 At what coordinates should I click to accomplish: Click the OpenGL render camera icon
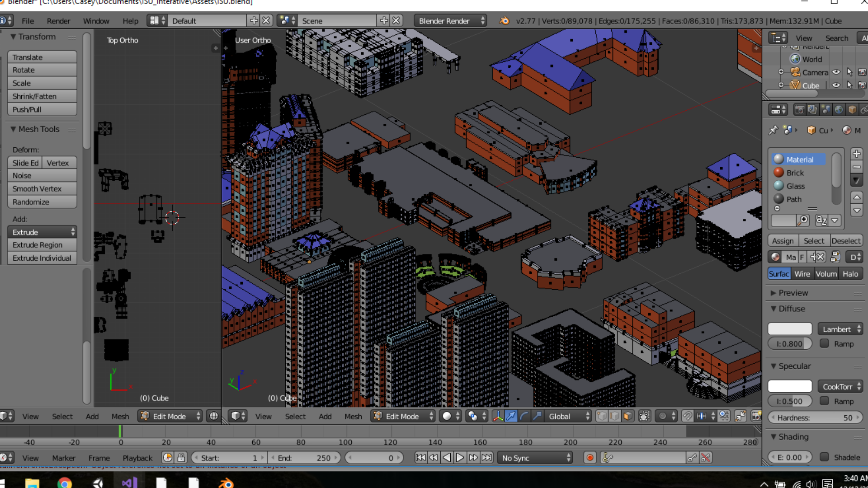coord(756,416)
